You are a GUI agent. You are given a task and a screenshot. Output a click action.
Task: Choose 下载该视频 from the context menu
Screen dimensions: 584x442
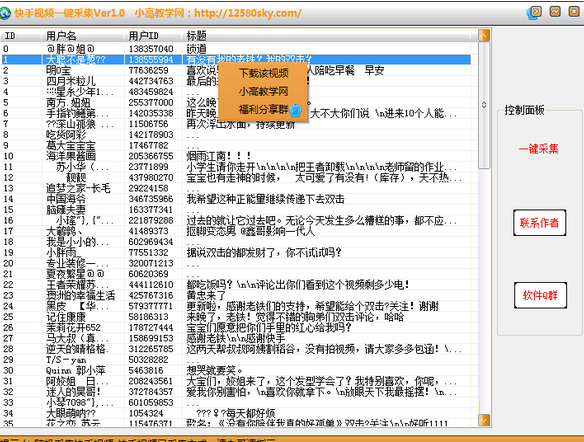click(263, 73)
